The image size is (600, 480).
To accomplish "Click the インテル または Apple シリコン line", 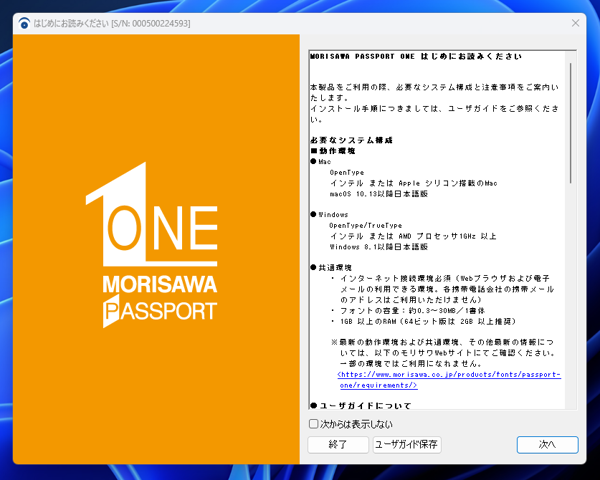I will coord(413,183).
